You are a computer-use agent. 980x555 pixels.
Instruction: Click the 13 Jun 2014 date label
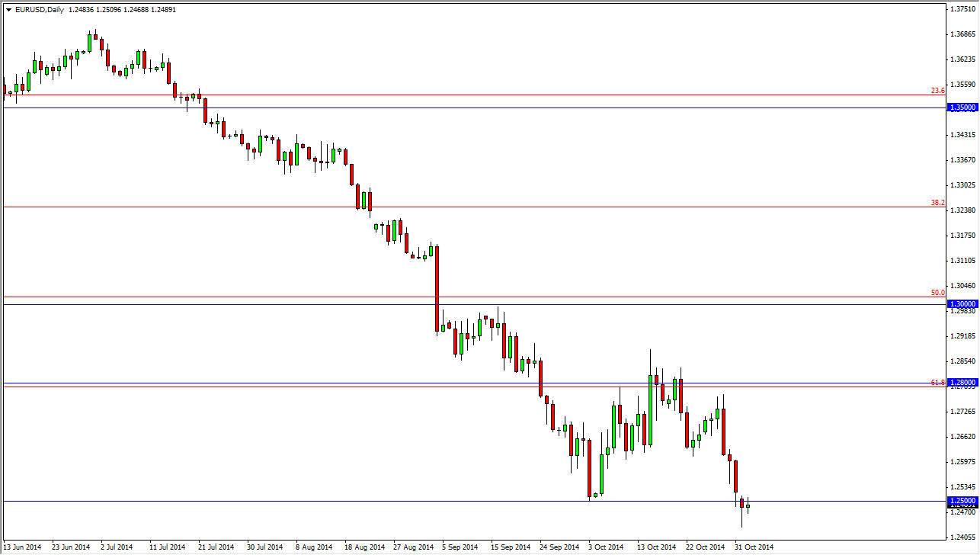pyautogui.click(x=23, y=547)
